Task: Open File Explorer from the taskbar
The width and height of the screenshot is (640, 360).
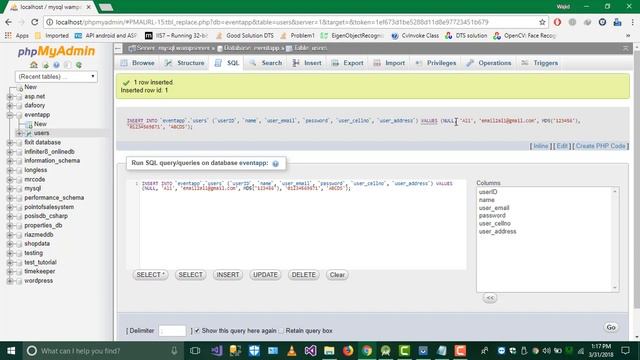Action: pyautogui.click(x=329, y=351)
